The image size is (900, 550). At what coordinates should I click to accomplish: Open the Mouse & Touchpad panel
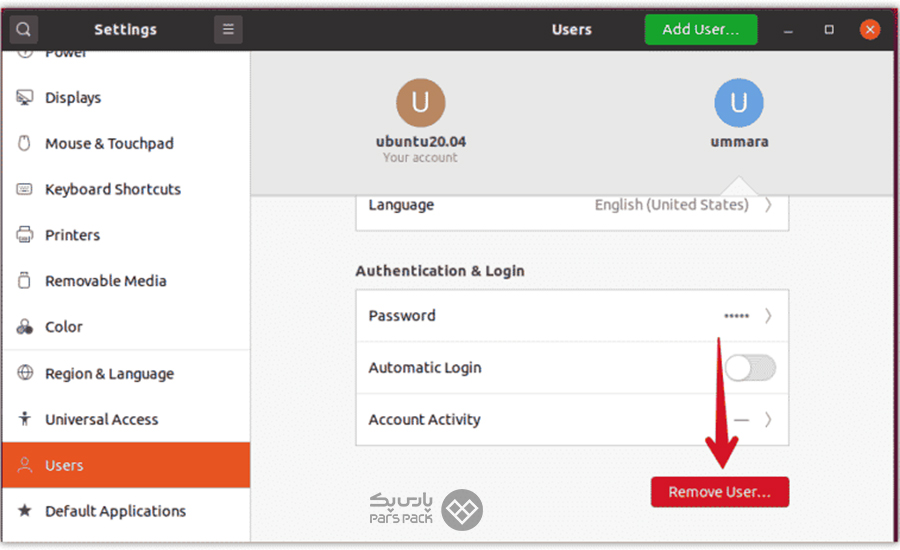pyautogui.click(x=126, y=144)
